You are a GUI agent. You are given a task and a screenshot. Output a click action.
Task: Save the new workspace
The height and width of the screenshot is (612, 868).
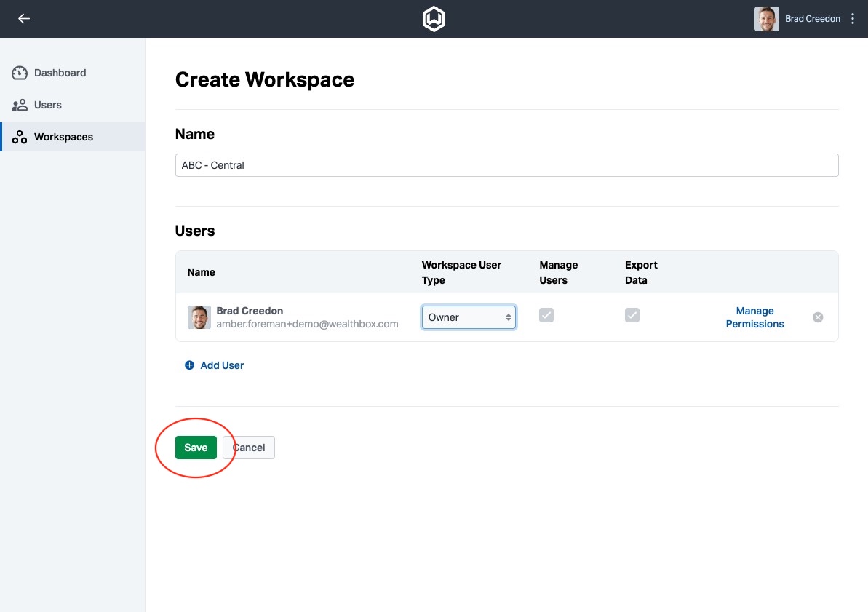coord(196,448)
